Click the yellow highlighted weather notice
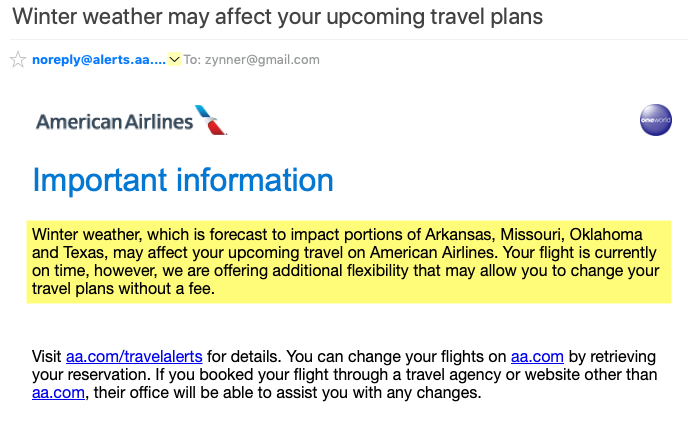The image size is (688, 436). [x=349, y=262]
